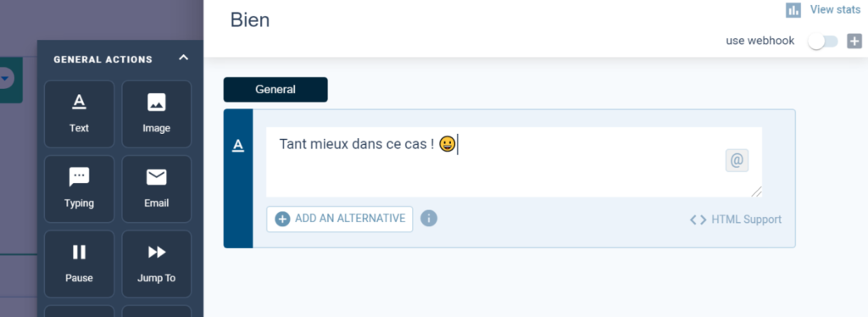This screenshot has height=317, width=868.
Task: Open the blue dropdown arrow at left edge
Action: 5,79
